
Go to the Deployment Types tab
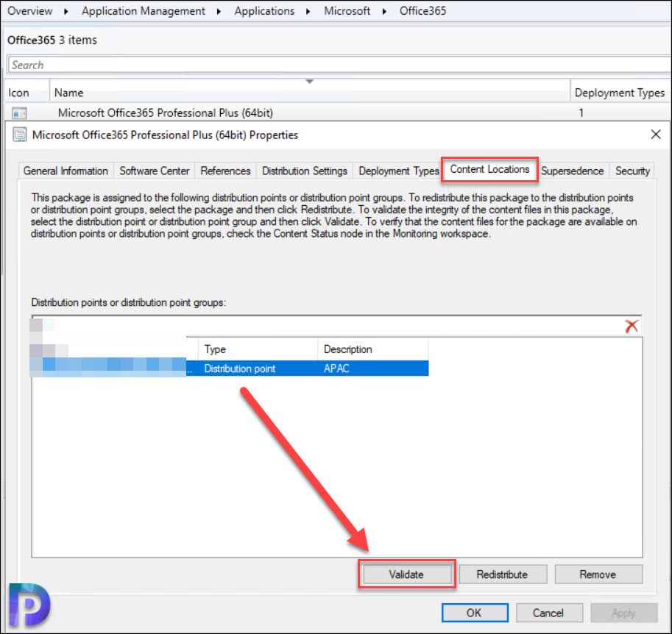point(399,171)
